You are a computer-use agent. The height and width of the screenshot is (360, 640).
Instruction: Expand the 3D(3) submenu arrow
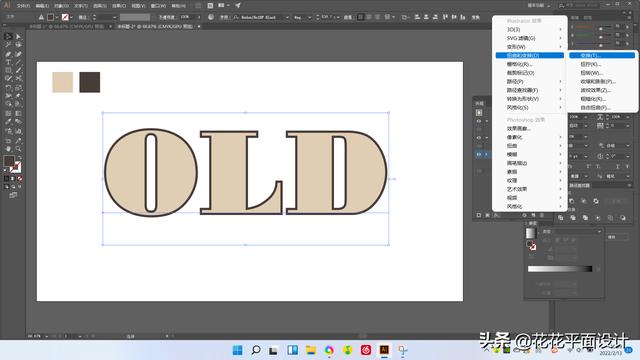coord(560,29)
